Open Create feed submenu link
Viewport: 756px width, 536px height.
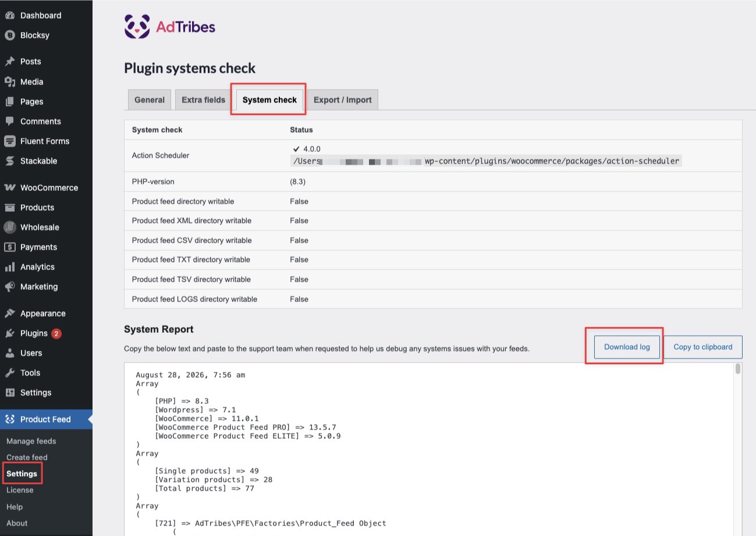(27, 457)
